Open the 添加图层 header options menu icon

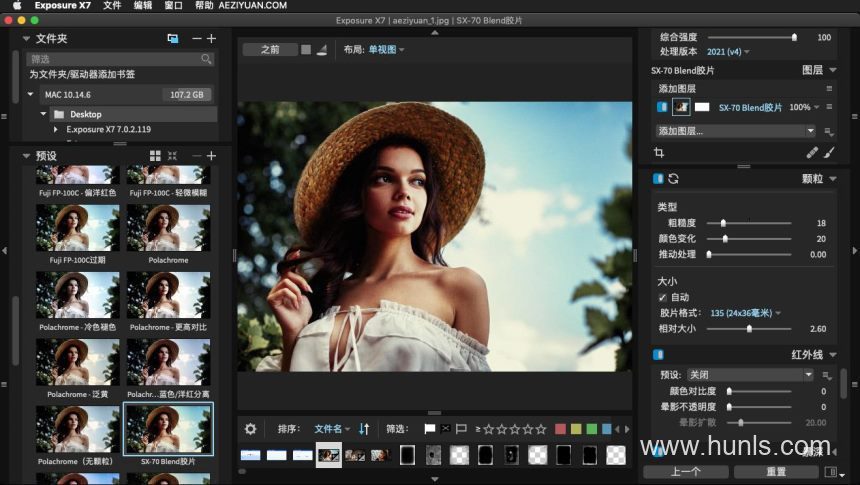pyautogui.click(x=829, y=88)
